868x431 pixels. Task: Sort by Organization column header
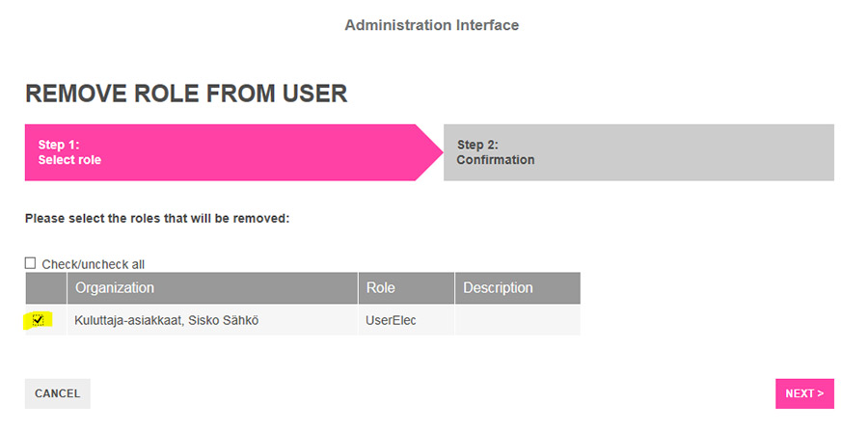[x=212, y=287]
